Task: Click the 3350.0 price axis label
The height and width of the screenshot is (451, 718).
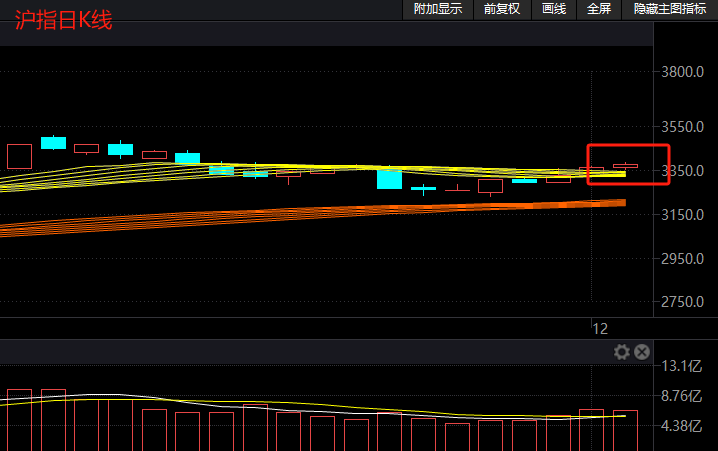Action: (x=682, y=171)
